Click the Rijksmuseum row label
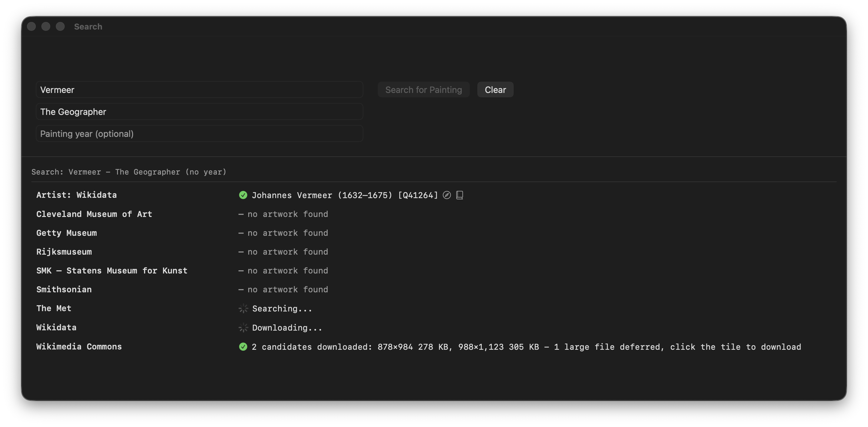 64,252
